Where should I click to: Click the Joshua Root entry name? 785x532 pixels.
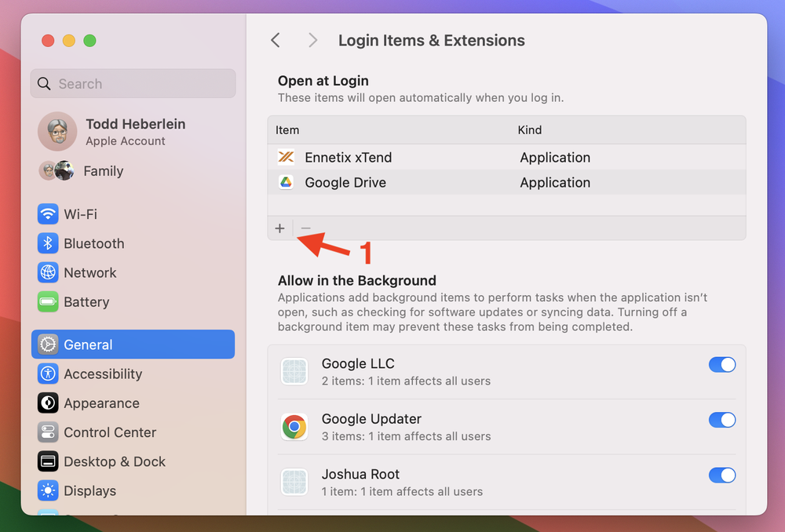click(x=360, y=474)
